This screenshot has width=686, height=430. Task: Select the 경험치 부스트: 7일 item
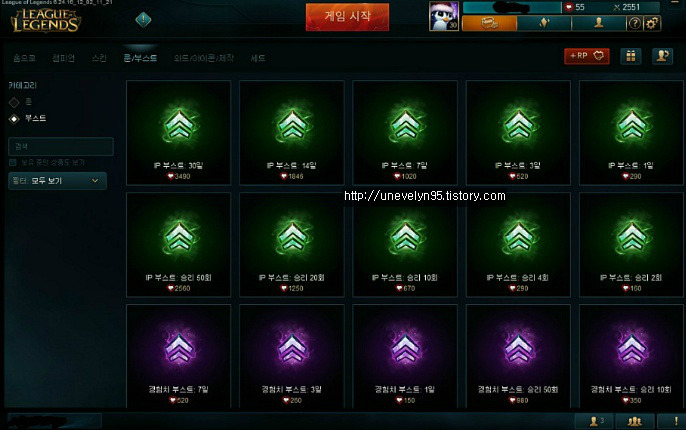[x=178, y=357]
